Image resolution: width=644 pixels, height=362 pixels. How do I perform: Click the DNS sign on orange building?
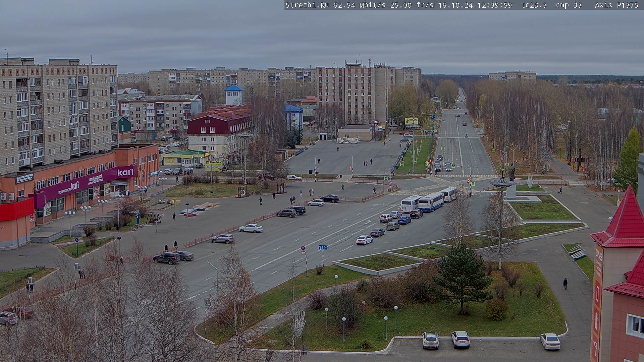click(x=598, y=254)
